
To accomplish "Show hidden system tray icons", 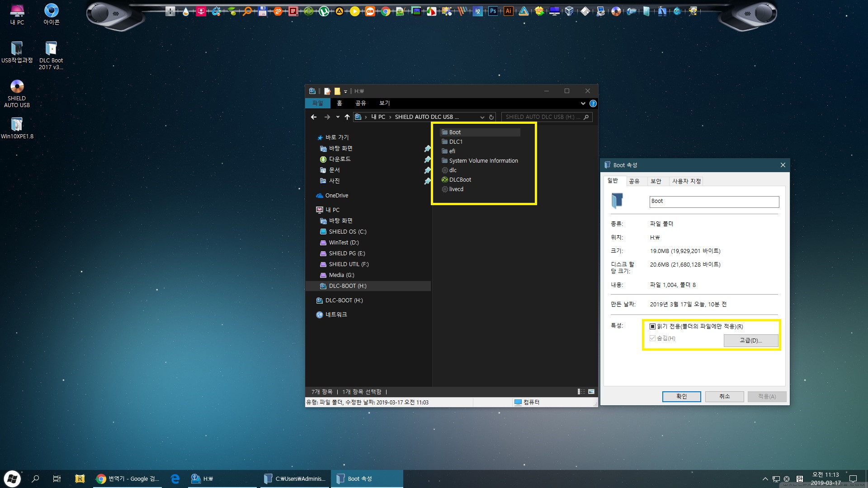I will coord(765,479).
